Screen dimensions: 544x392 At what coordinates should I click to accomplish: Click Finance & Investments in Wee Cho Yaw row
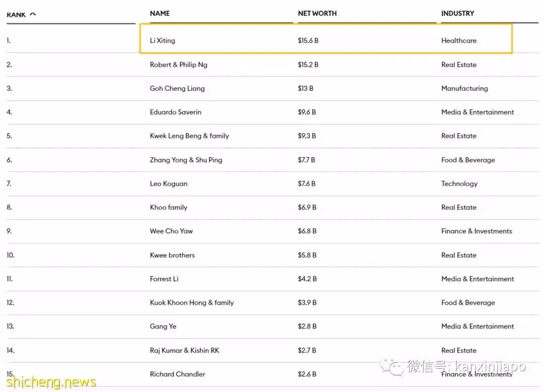pyautogui.click(x=477, y=231)
